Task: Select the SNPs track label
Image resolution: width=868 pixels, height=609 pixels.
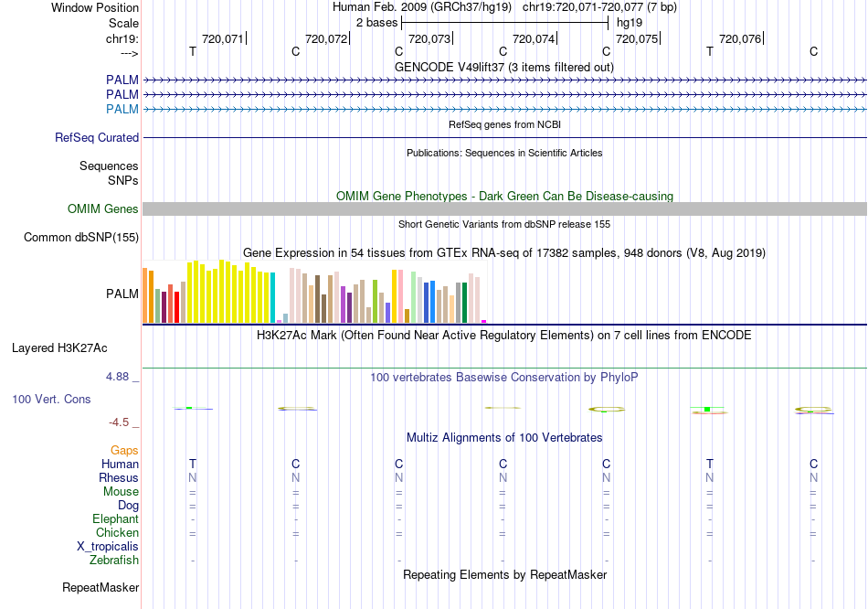Action: (x=123, y=180)
